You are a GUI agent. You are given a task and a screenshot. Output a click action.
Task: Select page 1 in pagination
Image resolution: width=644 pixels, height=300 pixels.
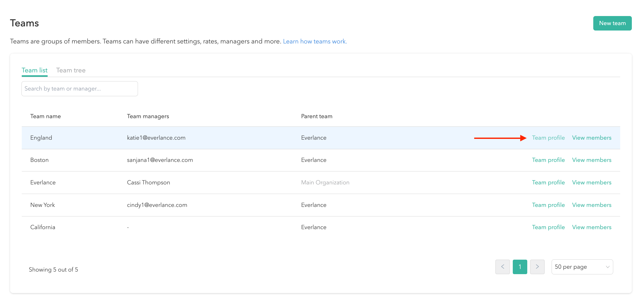[520, 267]
